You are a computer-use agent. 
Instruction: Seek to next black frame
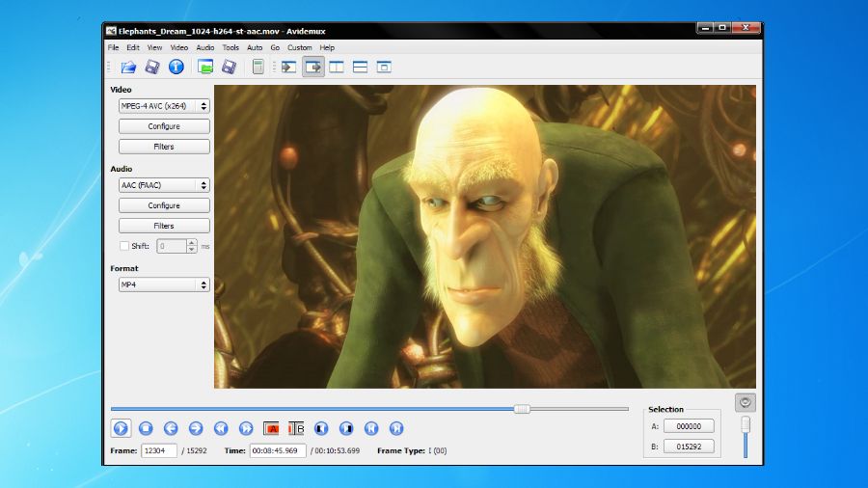(x=346, y=428)
